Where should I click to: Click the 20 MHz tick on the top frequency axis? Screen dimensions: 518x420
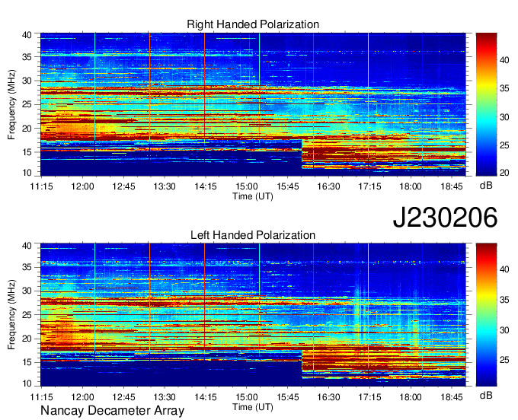click(27, 129)
